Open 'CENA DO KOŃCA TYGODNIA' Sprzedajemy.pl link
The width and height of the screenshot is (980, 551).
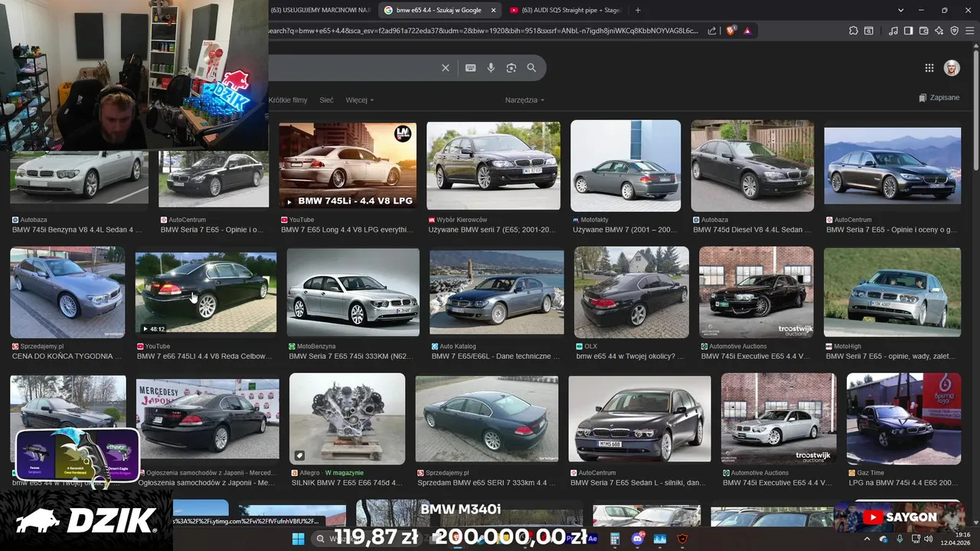67,357
